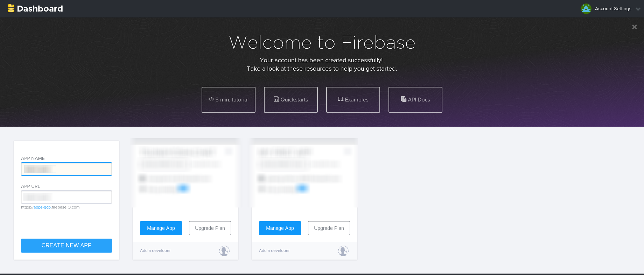Open the Quickstarts resource
644x275 pixels.
(x=291, y=100)
